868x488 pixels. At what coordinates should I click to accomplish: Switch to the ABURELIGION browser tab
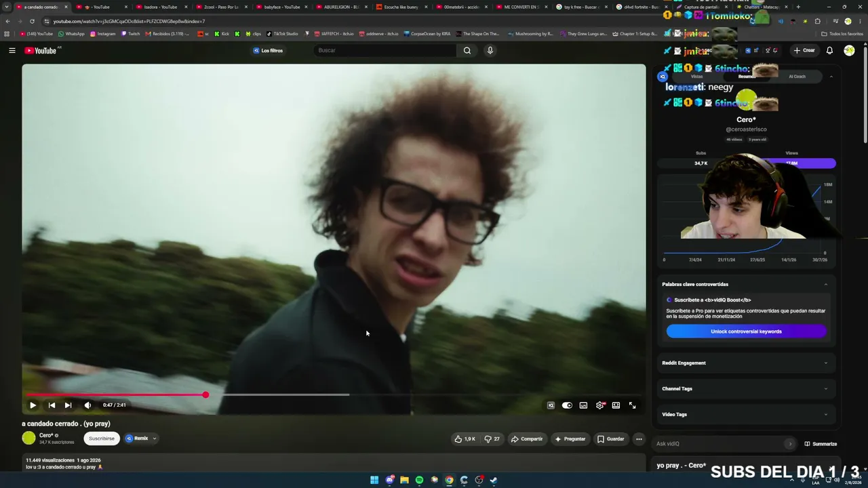340,7
